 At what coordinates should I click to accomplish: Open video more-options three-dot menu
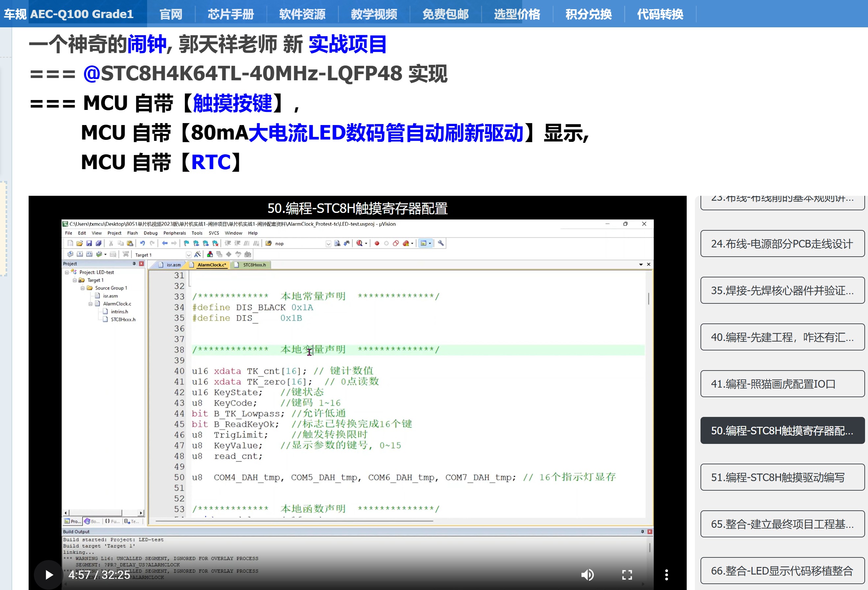point(666,575)
